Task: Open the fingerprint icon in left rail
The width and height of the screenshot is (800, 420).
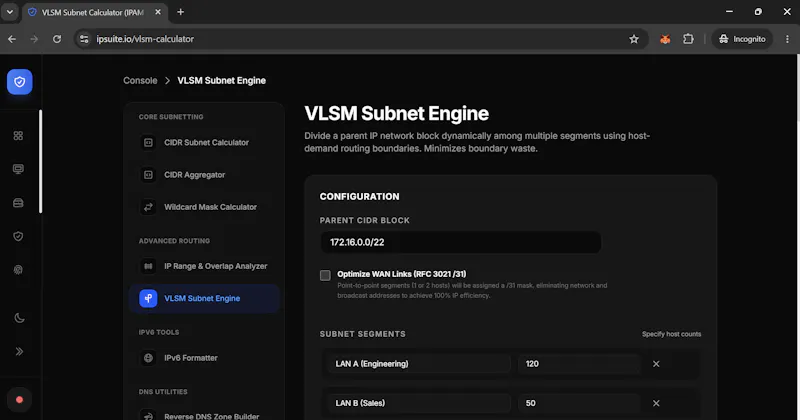Action: click(x=18, y=270)
